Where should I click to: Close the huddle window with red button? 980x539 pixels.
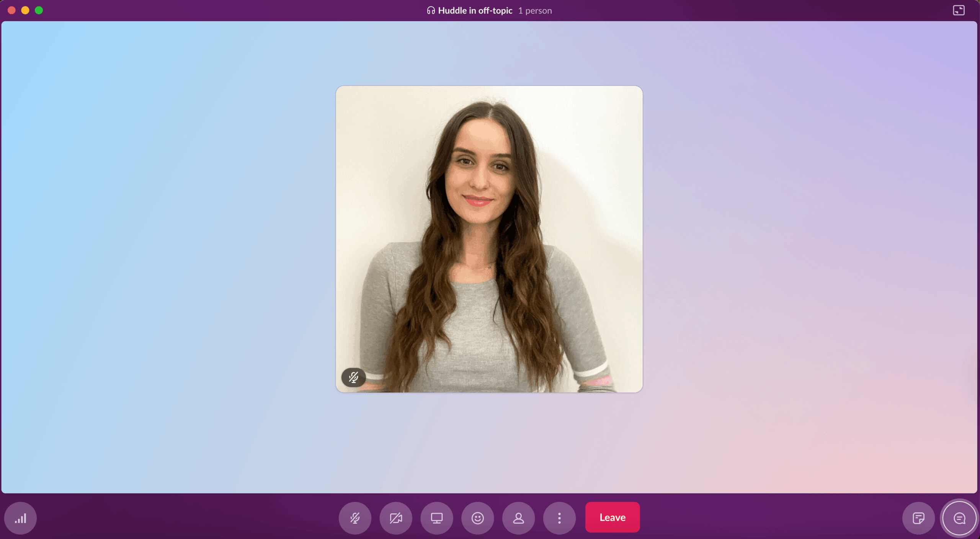[11, 10]
